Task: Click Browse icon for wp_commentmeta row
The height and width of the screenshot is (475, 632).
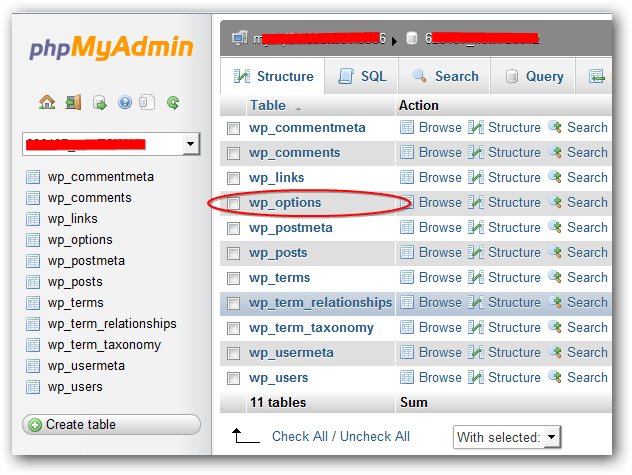Action: pyautogui.click(x=407, y=127)
